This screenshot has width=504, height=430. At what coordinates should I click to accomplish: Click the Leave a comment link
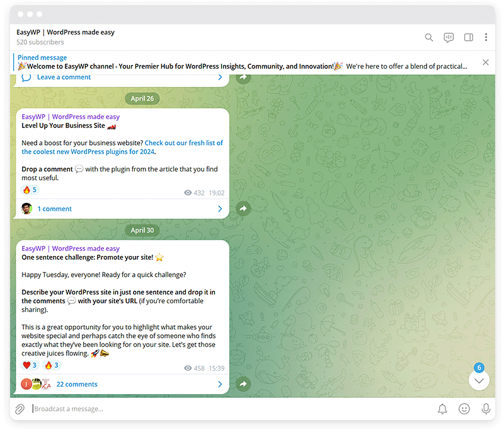click(64, 77)
